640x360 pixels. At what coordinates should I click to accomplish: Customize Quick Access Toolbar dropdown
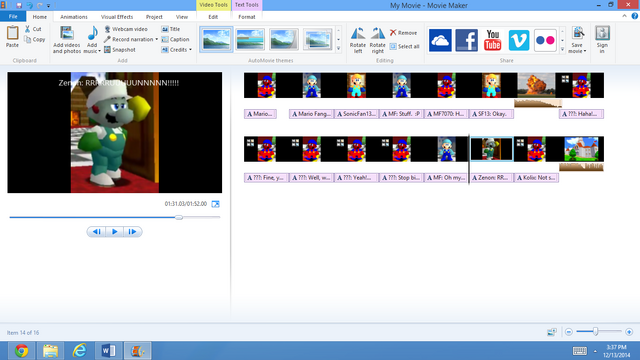coord(49,6)
